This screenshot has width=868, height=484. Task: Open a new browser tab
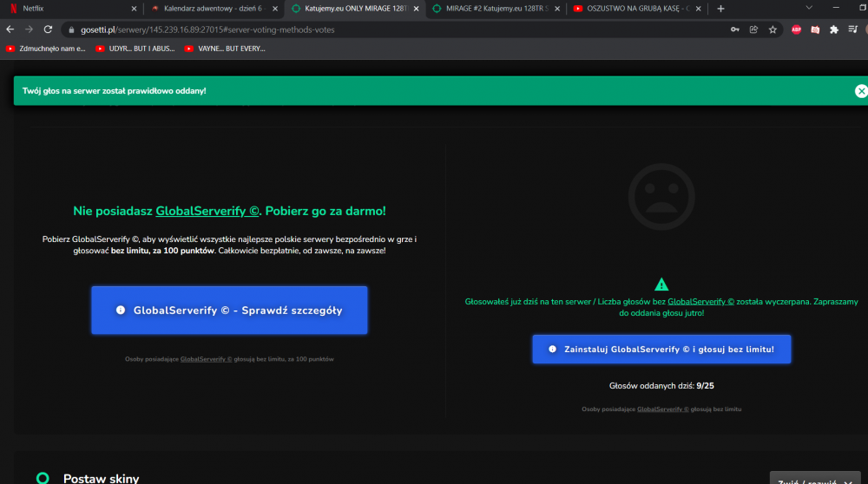click(720, 9)
